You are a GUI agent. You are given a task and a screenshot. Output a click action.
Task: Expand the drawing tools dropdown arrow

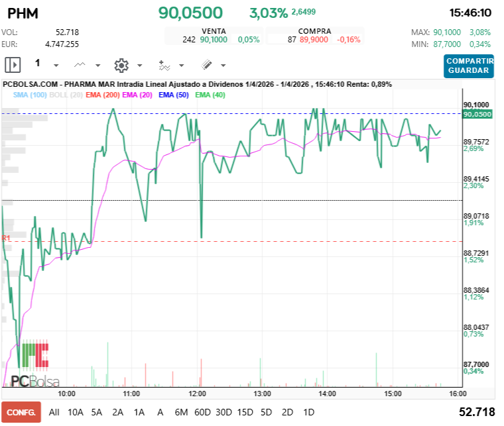pyautogui.click(x=223, y=66)
